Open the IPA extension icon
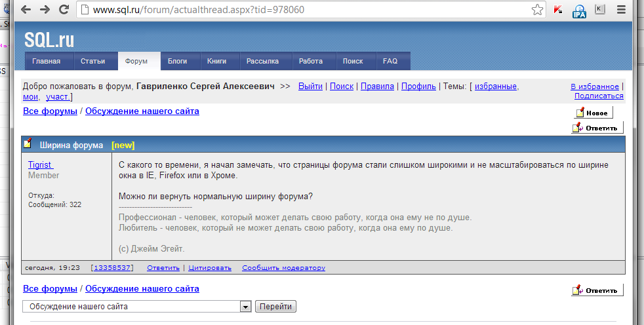Image resolution: width=644 pixels, height=325 pixels. point(579,10)
